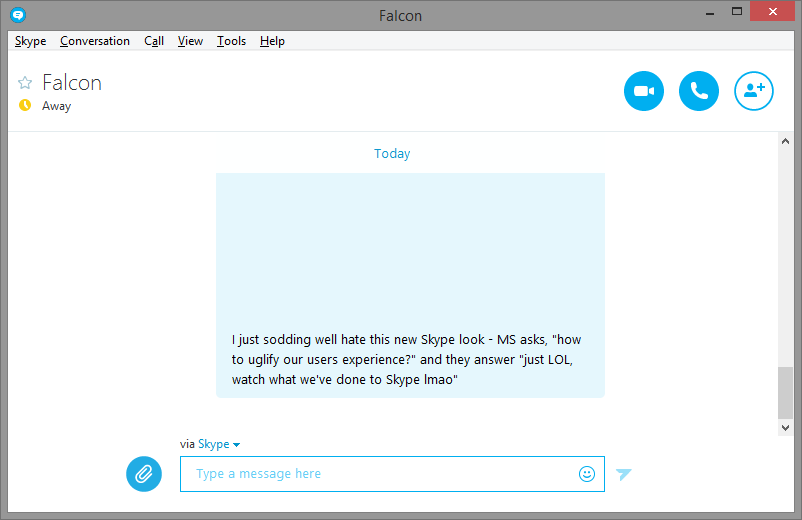Minimize the Falcon window

[x=709, y=14]
